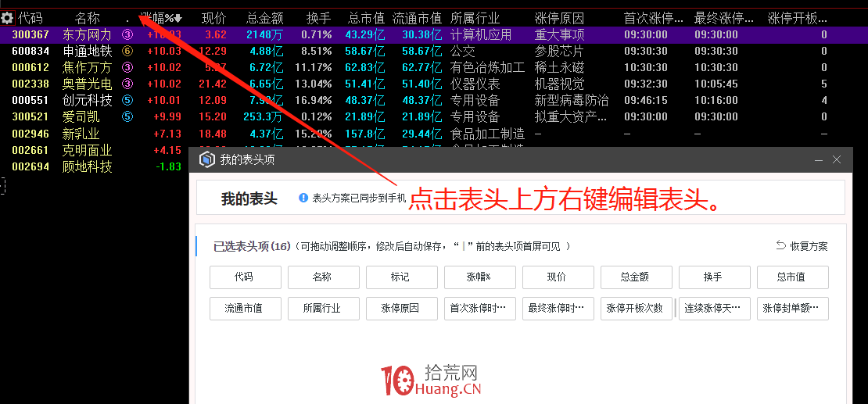
Task: Click the 最终涨停 column header
Action: click(x=724, y=18)
